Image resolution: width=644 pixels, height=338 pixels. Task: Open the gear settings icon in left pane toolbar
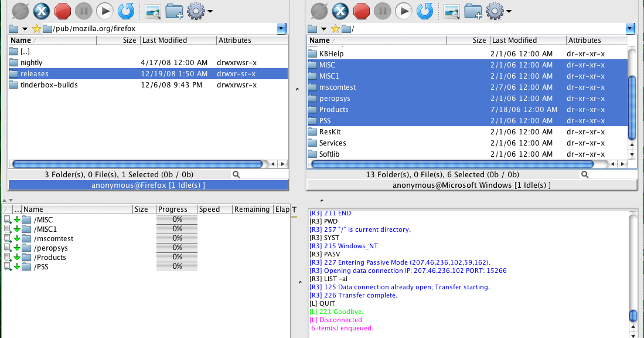(196, 11)
